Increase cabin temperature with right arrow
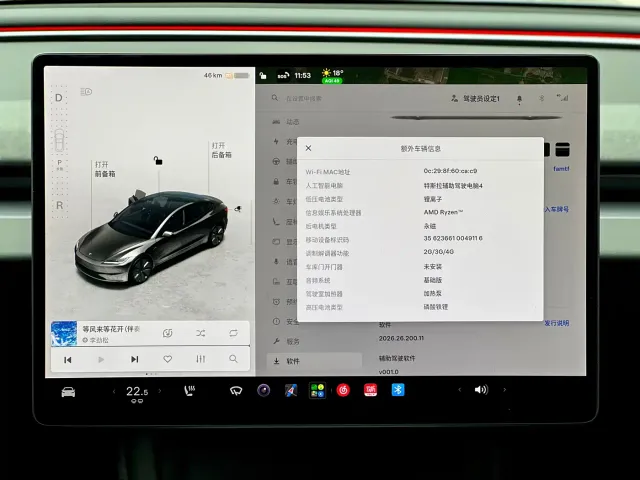 160,391
